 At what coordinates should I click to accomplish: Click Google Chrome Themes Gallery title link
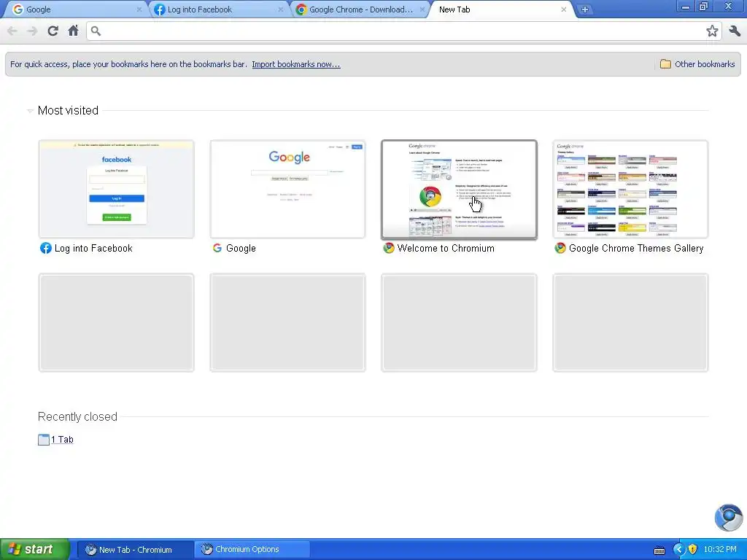click(x=636, y=248)
